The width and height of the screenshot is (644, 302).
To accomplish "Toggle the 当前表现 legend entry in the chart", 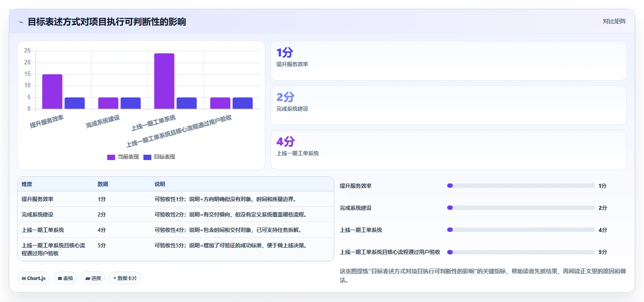I will [123, 157].
